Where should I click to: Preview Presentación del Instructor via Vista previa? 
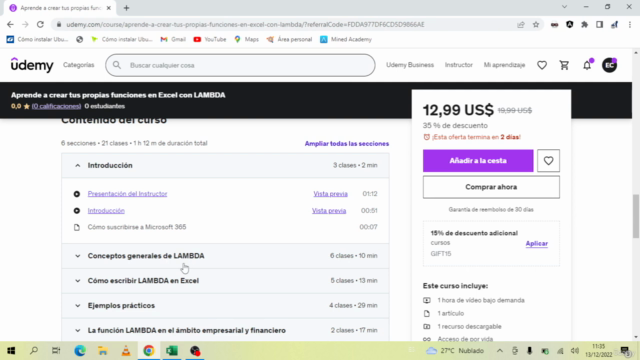(330, 194)
